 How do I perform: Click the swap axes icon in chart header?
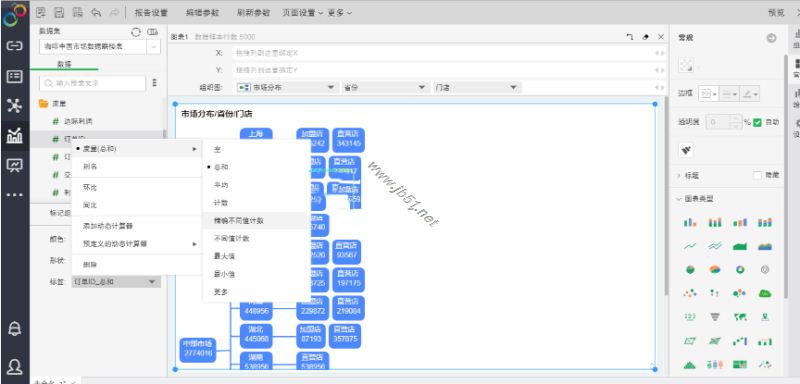tap(630, 37)
